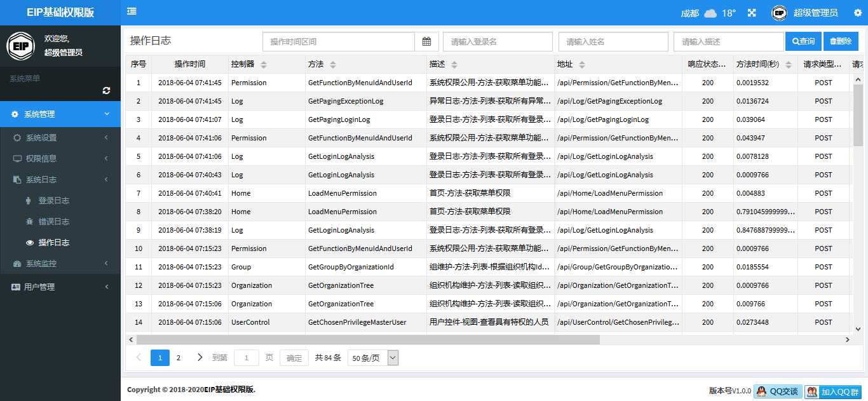Click the 响应状态 column header
Viewport: 868px width, 401px height.
coord(707,65)
